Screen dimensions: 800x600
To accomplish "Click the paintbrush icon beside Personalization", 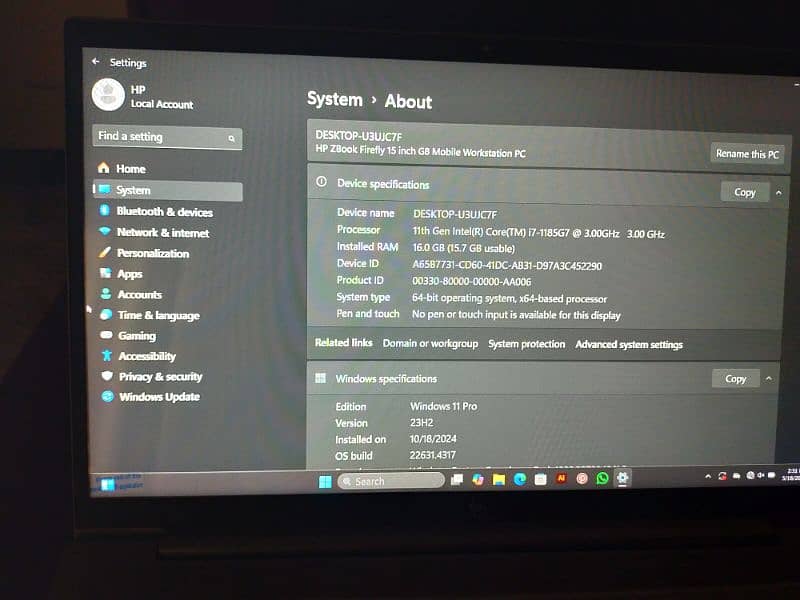I will pos(105,252).
